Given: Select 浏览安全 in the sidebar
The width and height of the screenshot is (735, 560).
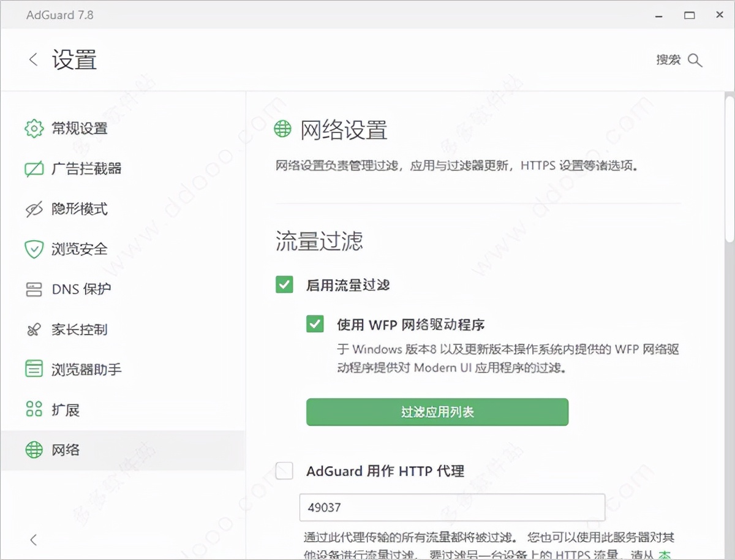Looking at the screenshot, I should point(123,249).
